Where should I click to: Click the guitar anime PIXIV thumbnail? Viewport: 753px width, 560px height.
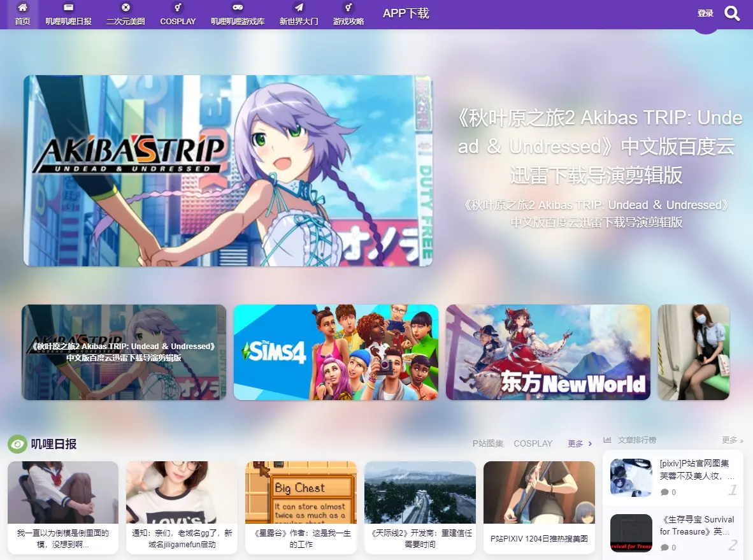[540, 492]
